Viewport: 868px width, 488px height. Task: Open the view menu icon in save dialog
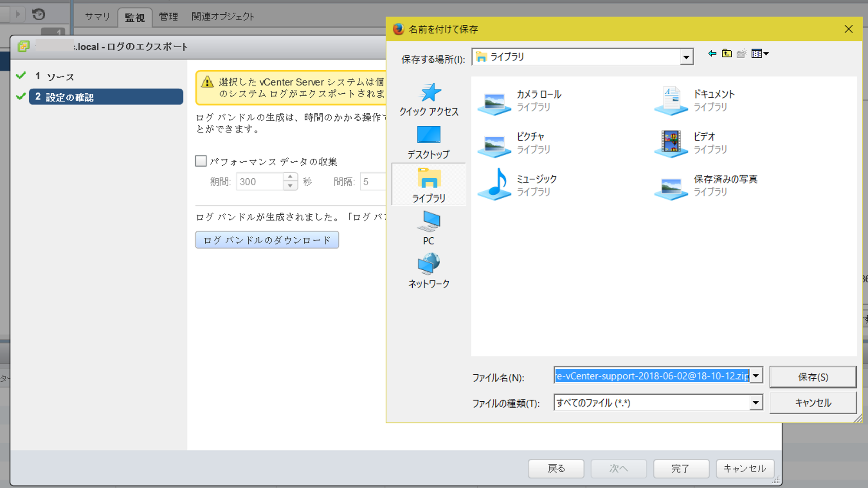pos(760,53)
